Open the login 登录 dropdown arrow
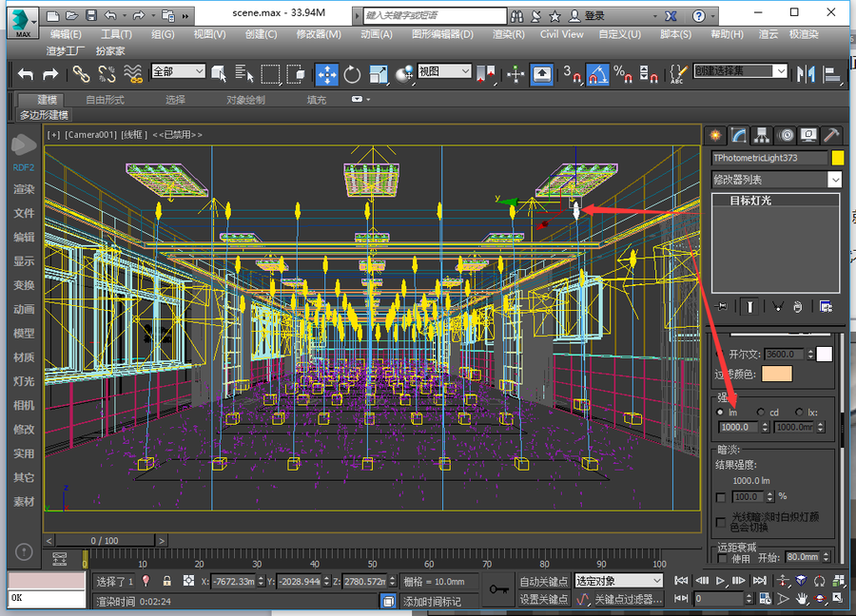Screen dimensions: 856x616 655,16
